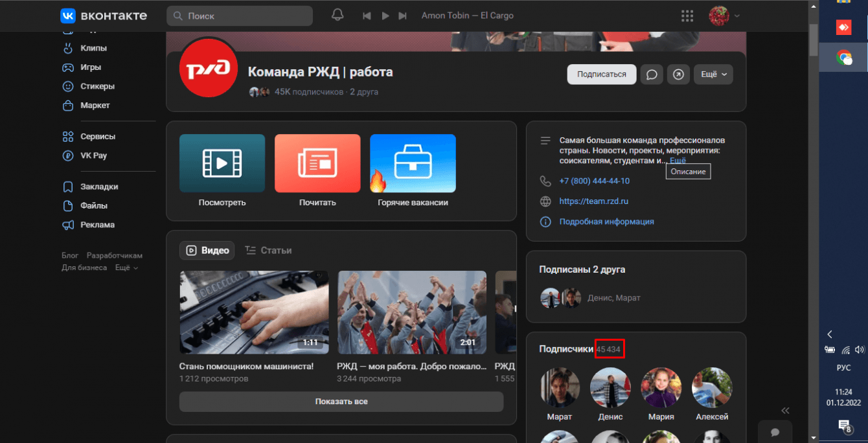This screenshot has height=443, width=868.
Task: Skip to next track in player
Action: coord(403,16)
